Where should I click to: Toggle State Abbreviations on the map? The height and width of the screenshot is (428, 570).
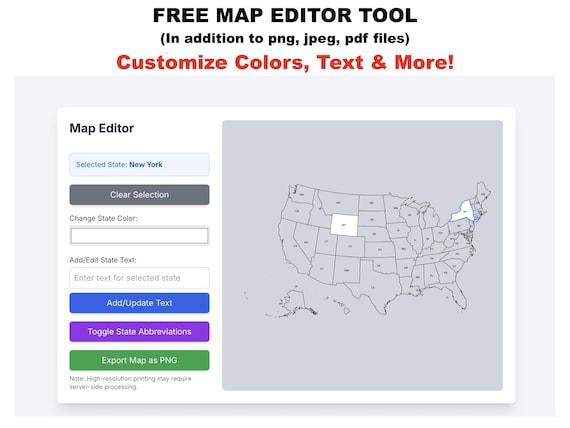point(139,332)
